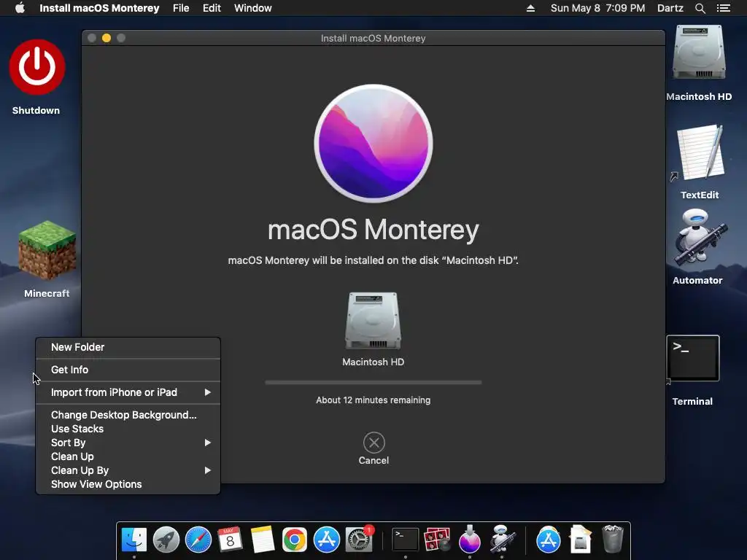Open the Apple menu
Viewport: 747px width, 560px height.
tap(20, 8)
